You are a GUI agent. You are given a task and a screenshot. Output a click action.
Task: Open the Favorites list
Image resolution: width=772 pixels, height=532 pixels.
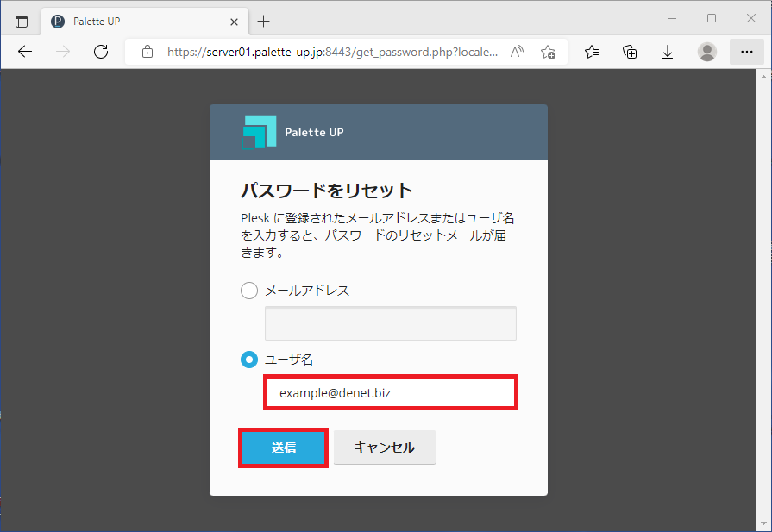coord(592,52)
